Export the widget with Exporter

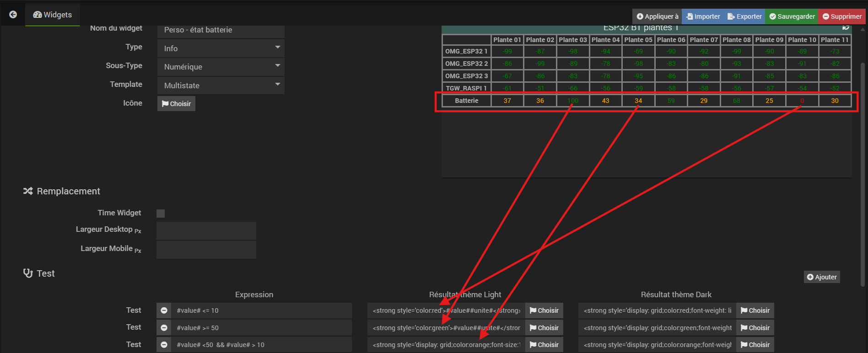744,16
